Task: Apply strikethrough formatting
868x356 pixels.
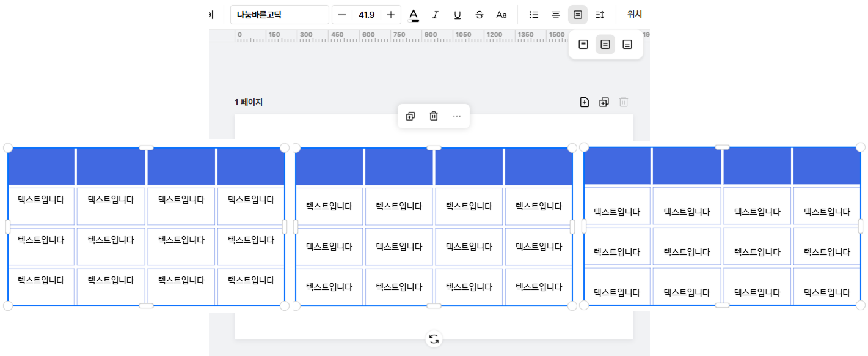Action: click(x=479, y=15)
